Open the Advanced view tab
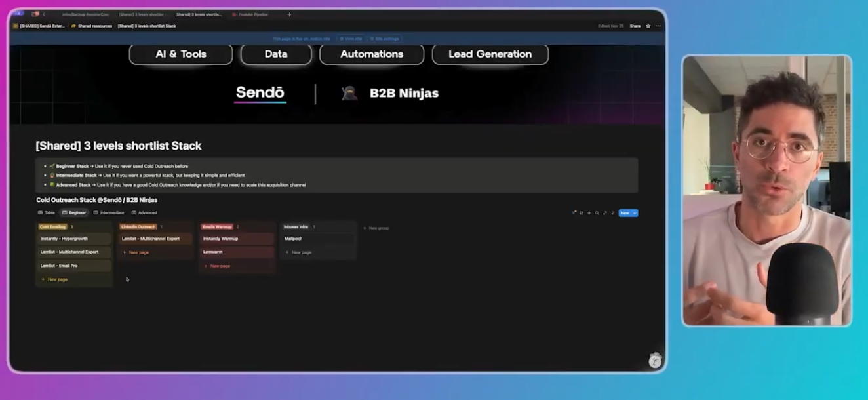Image resolution: width=868 pixels, height=400 pixels. point(144,212)
